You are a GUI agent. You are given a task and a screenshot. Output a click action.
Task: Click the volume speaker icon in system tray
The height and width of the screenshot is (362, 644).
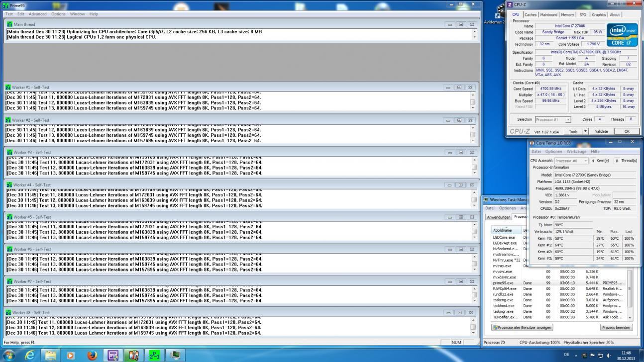(609, 356)
